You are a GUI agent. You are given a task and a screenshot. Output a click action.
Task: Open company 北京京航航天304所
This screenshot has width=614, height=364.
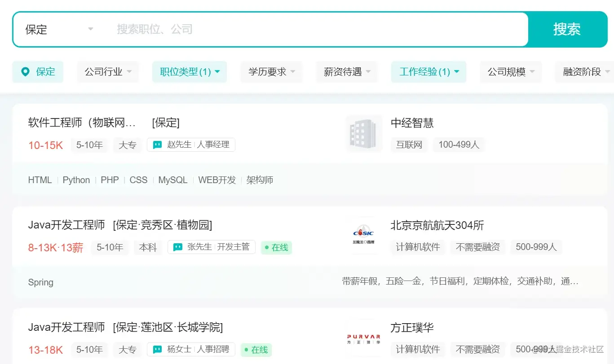pyautogui.click(x=437, y=225)
